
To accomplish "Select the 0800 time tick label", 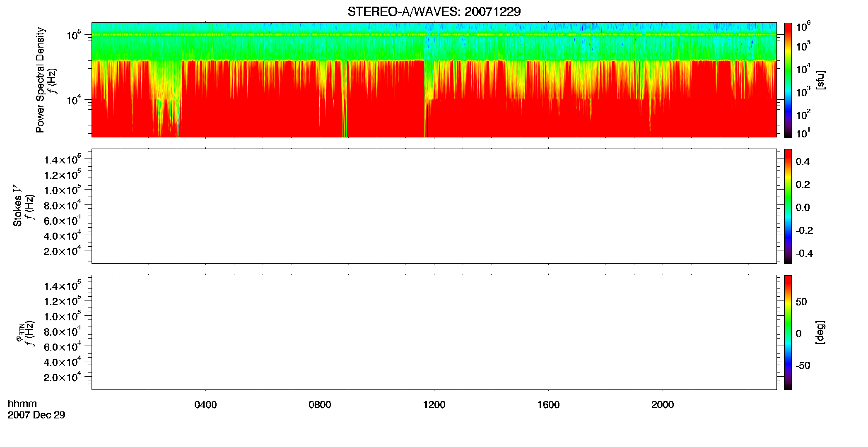I will point(320,405).
